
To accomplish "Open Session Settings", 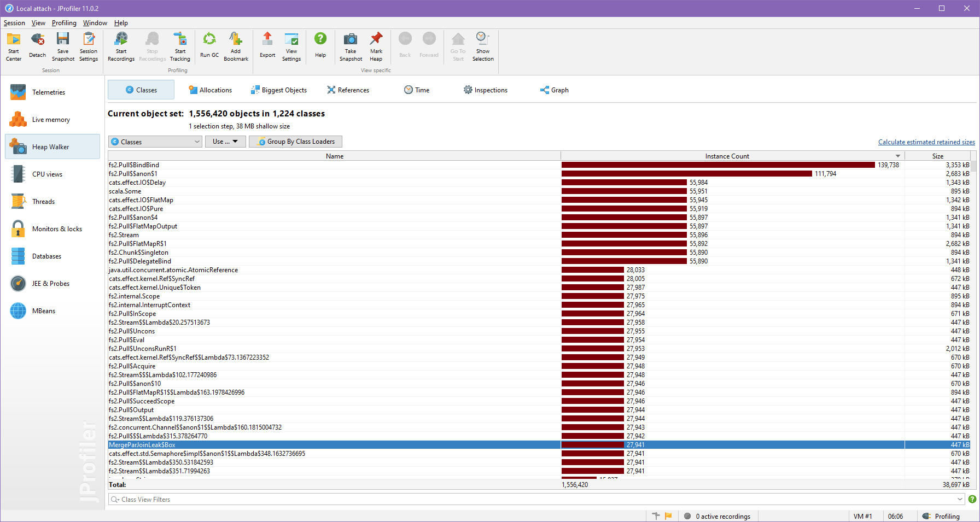I will (x=88, y=46).
